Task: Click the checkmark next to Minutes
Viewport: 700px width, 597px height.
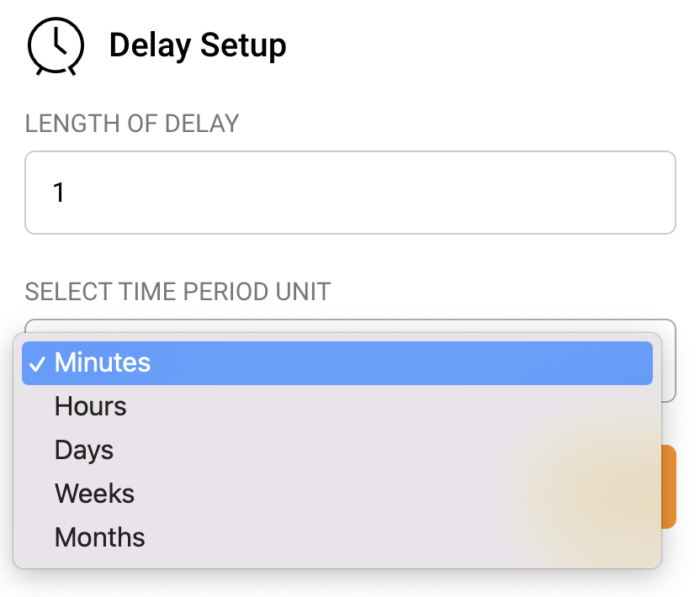Action: (37, 363)
